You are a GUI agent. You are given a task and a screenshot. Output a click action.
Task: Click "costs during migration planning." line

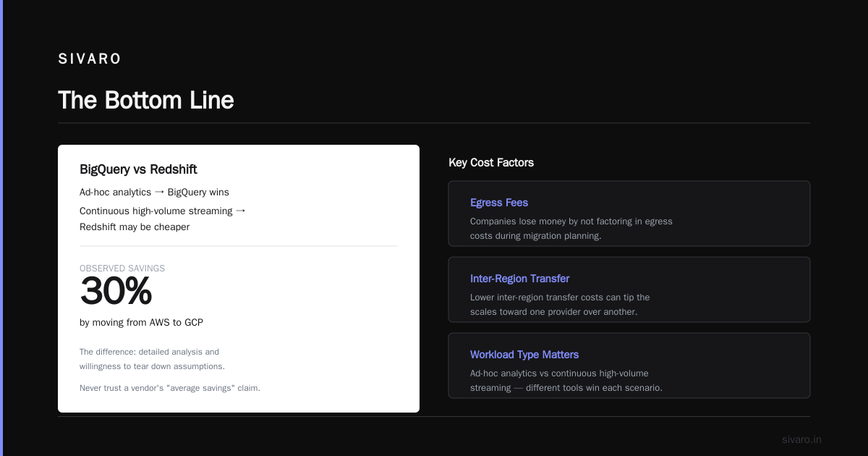point(535,236)
